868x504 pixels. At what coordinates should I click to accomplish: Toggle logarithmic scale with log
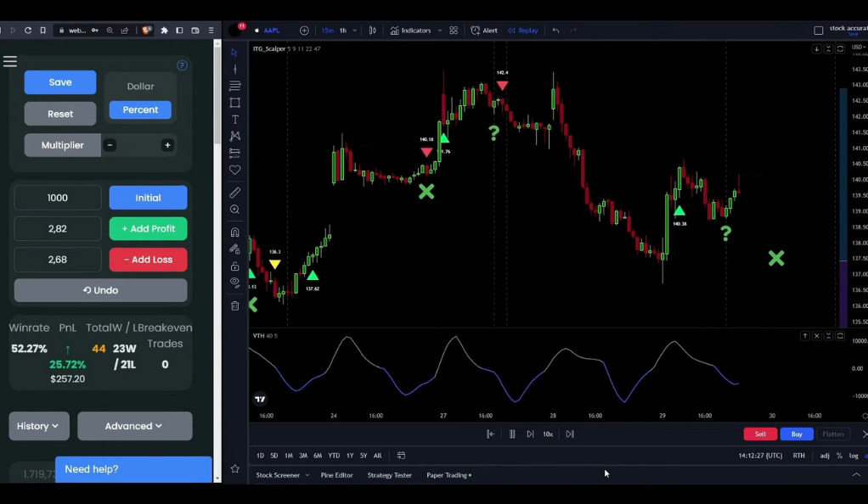pyautogui.click(x=854, y=456)
